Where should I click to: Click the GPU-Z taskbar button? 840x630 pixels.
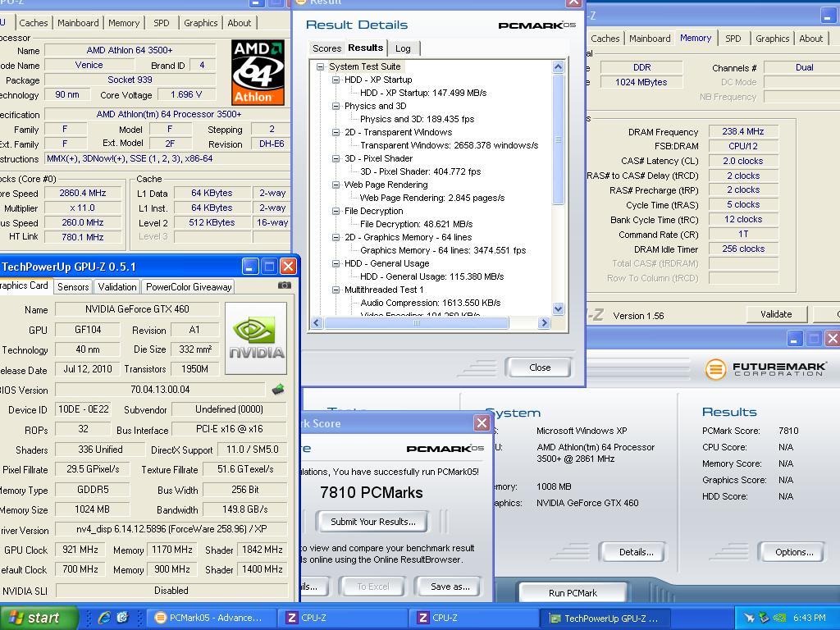click(x=605, y=619)
